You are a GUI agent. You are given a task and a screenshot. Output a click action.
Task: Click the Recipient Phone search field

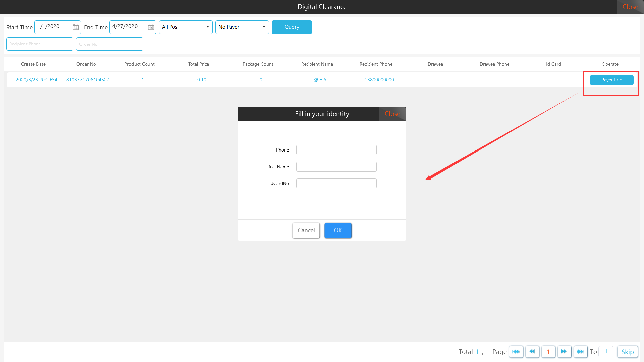pyautogui.click(x=40, y=44)
